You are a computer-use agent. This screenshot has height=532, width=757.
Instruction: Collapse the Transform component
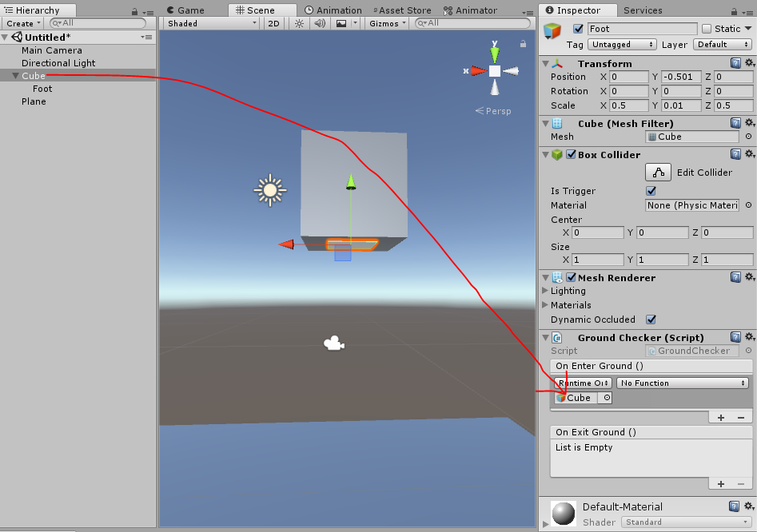[x=545, y=64]
